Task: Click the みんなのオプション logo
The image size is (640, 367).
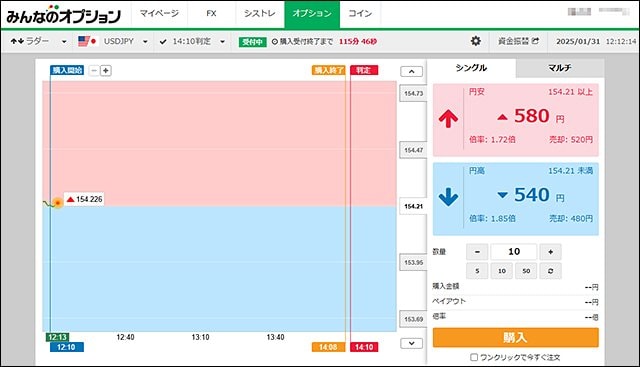Action: (64, 14)
